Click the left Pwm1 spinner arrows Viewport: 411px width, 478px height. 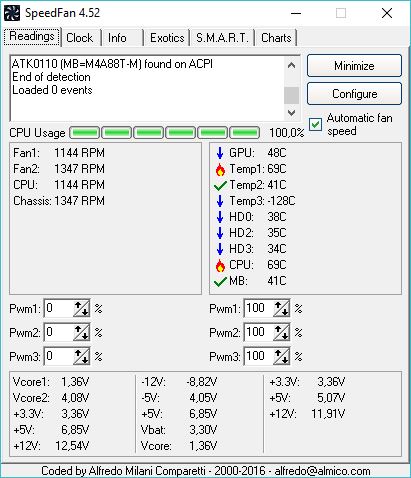coord(81,308)
